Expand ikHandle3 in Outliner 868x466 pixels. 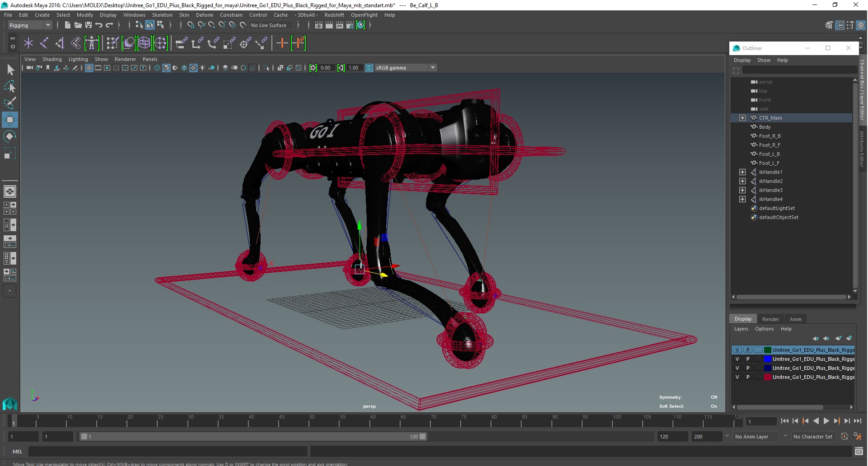click(x=742, y=190)
